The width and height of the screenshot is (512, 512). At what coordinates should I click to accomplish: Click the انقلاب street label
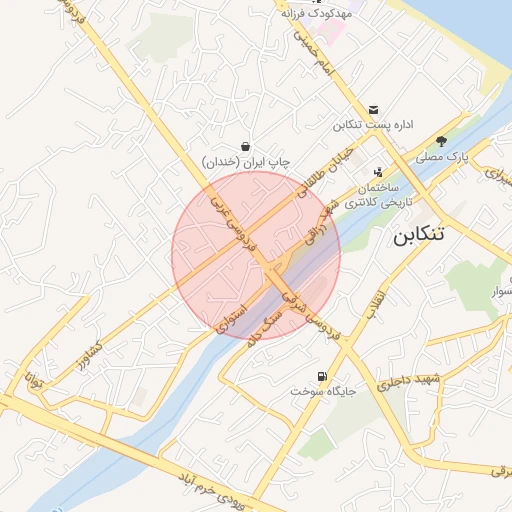click(376, 305)
